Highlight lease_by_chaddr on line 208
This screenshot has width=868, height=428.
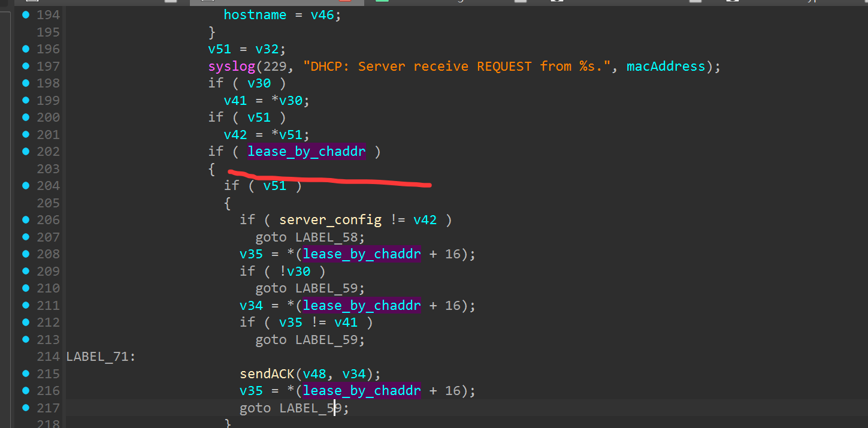click(362, 254)
